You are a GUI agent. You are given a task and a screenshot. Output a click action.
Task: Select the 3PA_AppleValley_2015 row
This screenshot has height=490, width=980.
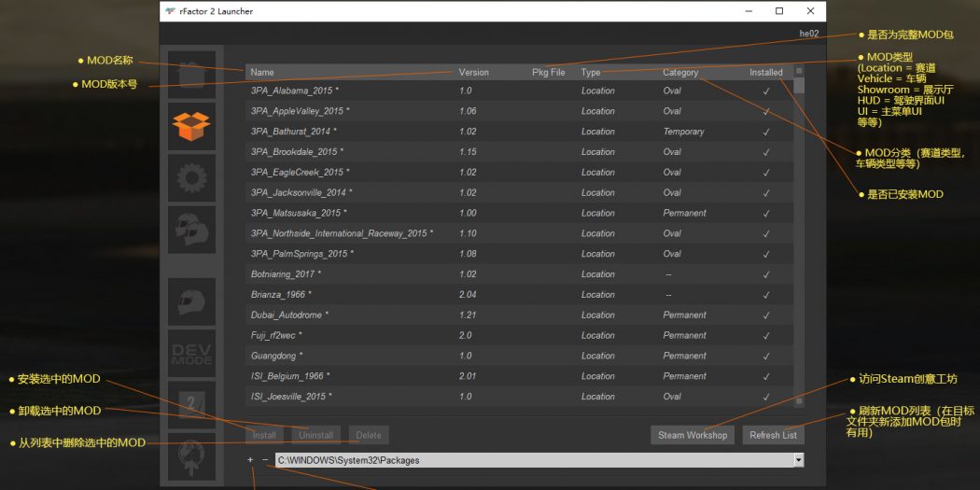point(519,111)
